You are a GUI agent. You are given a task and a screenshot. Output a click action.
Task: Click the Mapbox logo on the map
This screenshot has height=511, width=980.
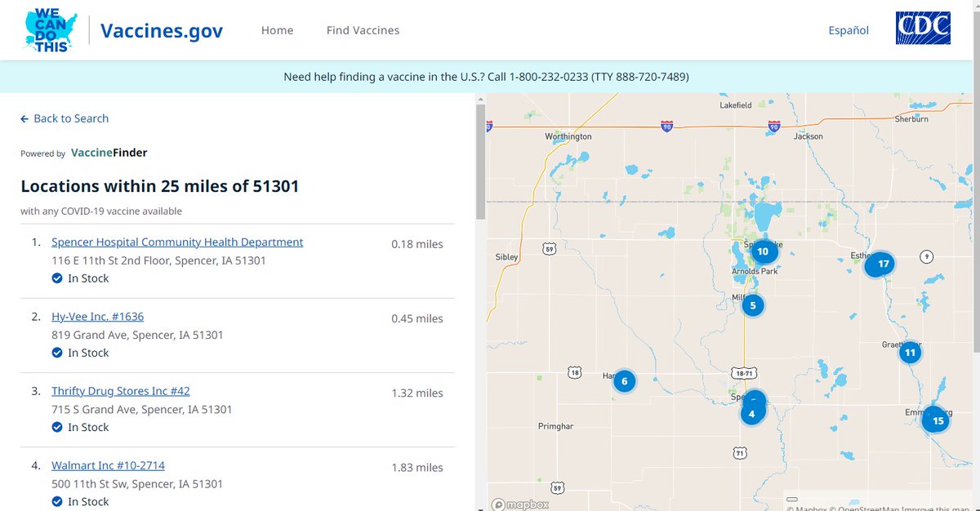click(520, 504)
